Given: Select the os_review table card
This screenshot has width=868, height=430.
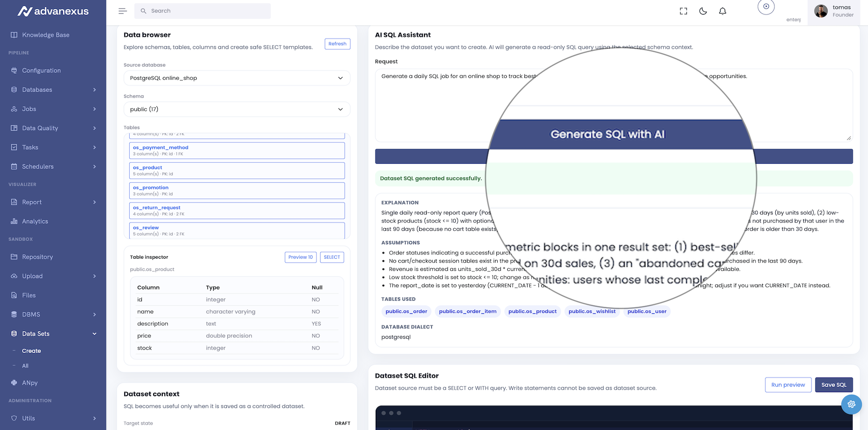Looking at the screenshot, I should pos(237,231).
